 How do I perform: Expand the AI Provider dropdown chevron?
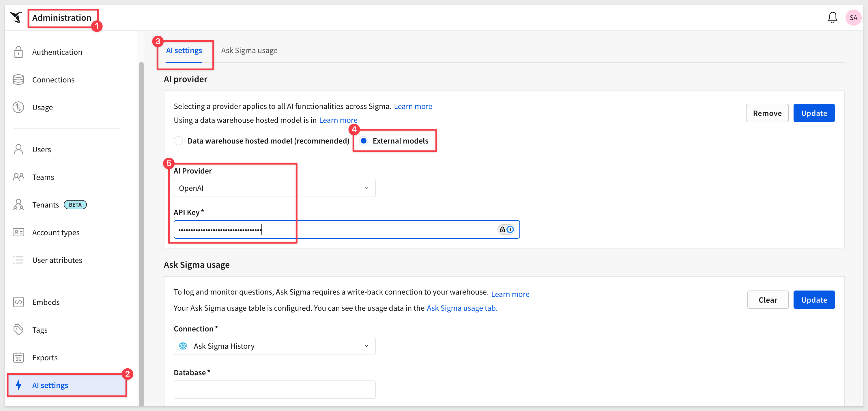[366, 188]
